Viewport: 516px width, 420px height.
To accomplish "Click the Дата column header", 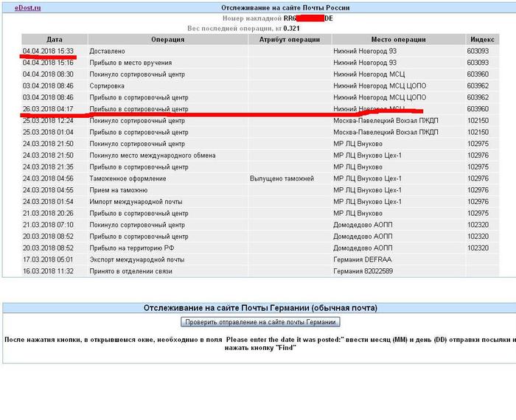I will coord(54,40).
